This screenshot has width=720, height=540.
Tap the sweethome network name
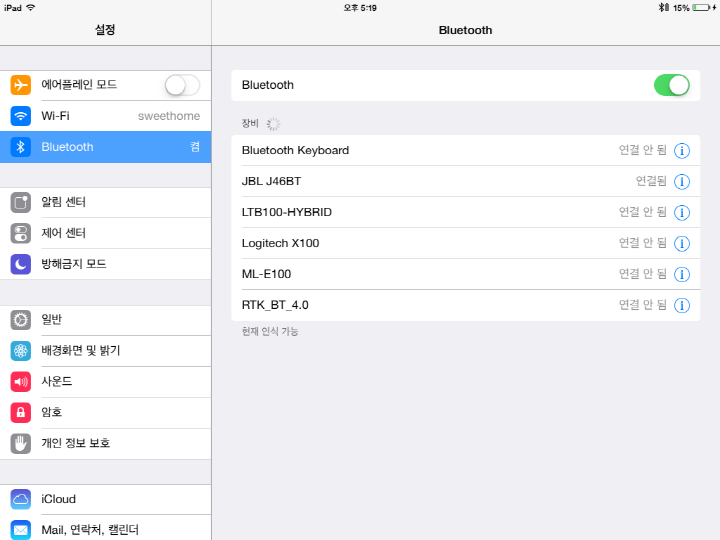(169, 116)
